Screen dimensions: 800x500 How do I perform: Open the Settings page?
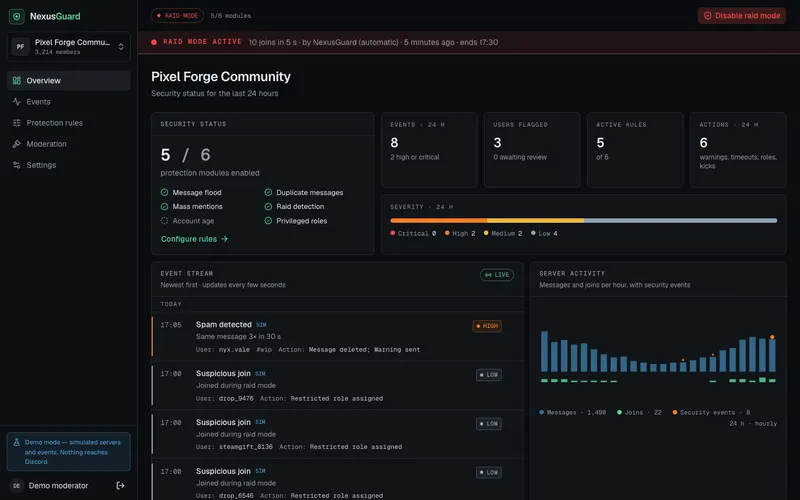tap(68, 165)
